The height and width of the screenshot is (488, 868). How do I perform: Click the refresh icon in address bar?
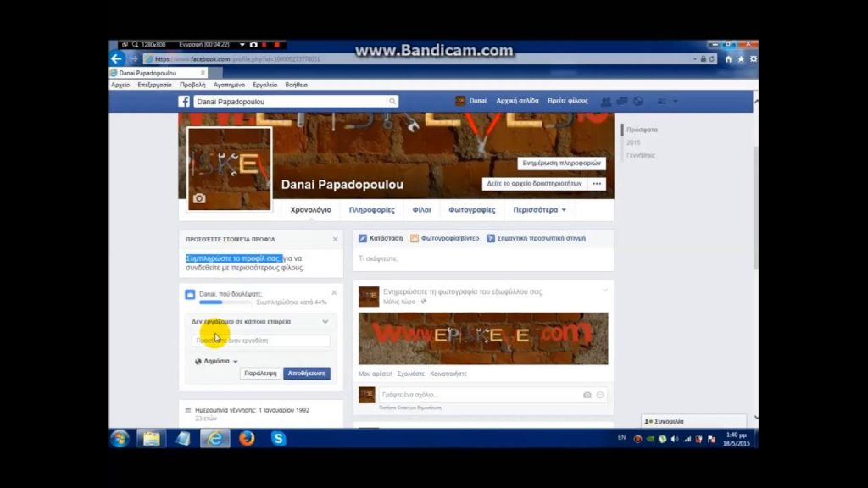pos(712,58)
